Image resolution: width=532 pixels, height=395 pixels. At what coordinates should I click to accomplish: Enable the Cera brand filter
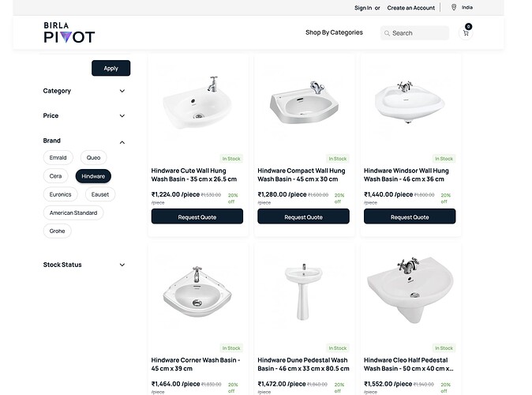(x=55, y=176)
